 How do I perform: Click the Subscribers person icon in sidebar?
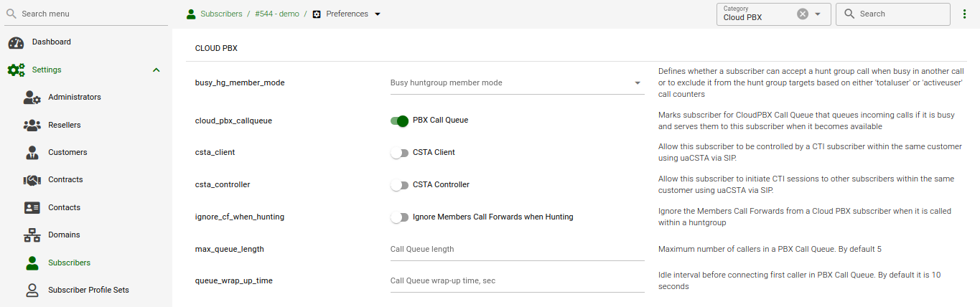[32, 263]
